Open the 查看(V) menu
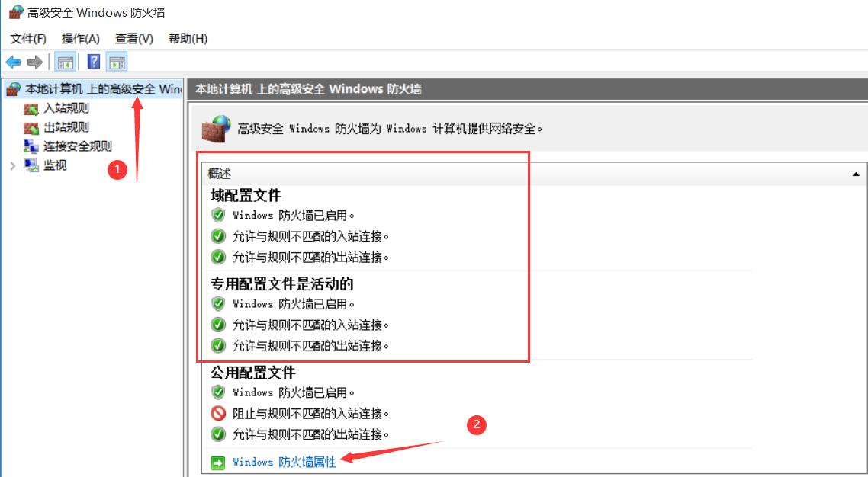Viewport: 868px width, 477px height. [134, 39]
